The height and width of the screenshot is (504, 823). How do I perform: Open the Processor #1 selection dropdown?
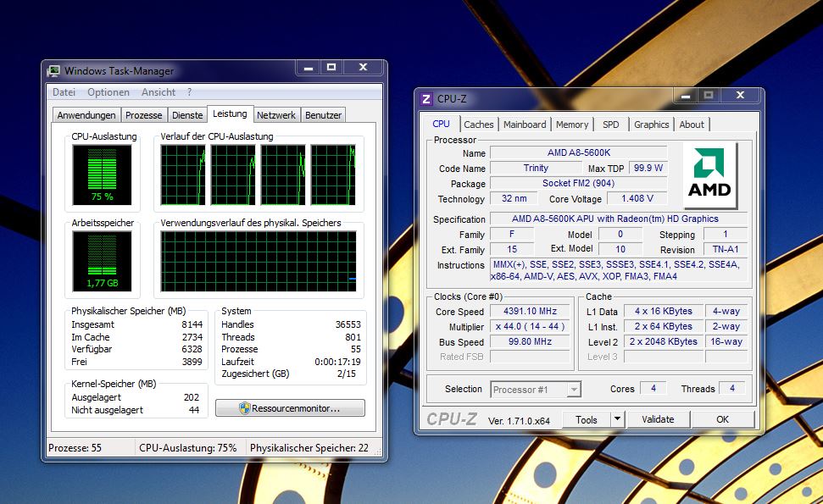(x=536, y=390)
